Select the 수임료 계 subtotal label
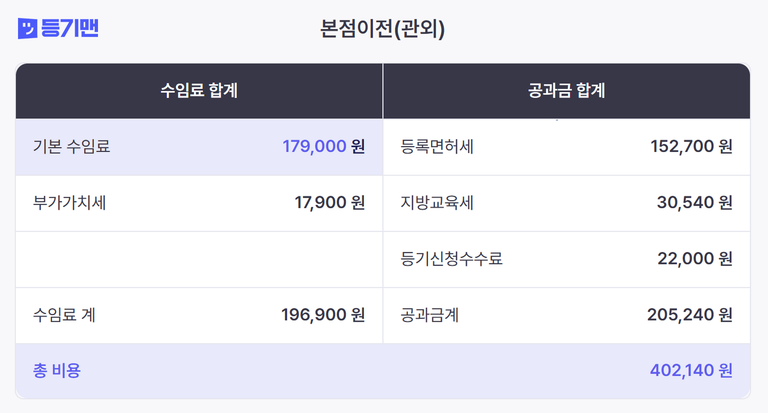Image resolution: width=768 pixels, height=413 pixels. pos(65,315)
